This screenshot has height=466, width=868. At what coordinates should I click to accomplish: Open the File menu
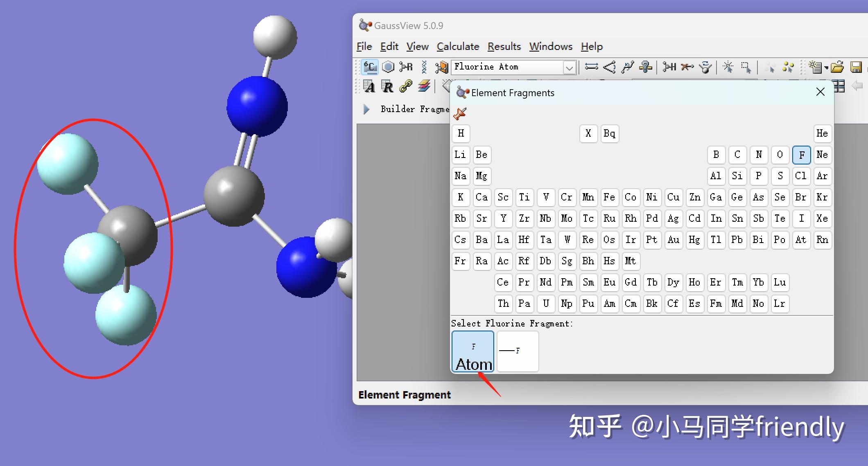tap(364, 47)
